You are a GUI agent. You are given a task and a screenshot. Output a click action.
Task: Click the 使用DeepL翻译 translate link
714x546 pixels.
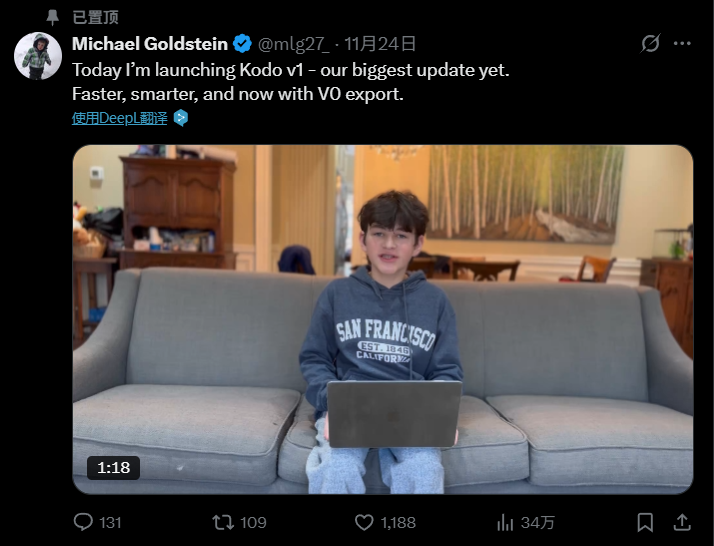coord(120,117)
